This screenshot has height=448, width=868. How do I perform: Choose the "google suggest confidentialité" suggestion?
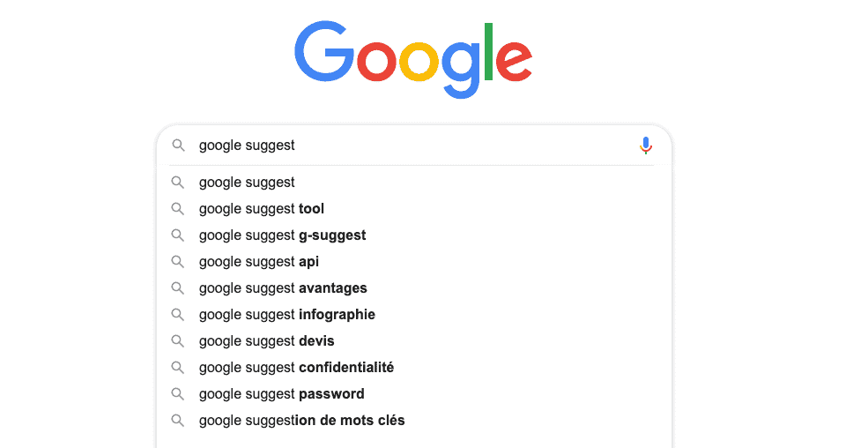click(296, 368)
